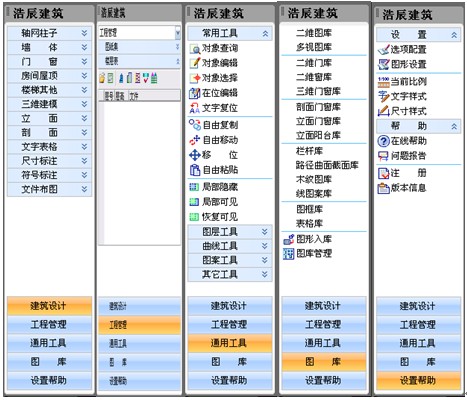Screen dimensions: 467x400
Task: Click the 问题报告 icon
Action: point(384,156)
